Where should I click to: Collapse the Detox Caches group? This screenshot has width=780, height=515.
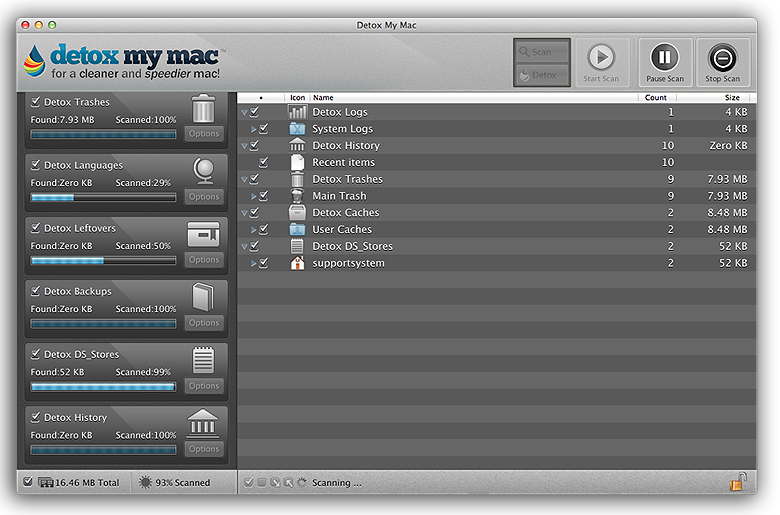point(244,213)
